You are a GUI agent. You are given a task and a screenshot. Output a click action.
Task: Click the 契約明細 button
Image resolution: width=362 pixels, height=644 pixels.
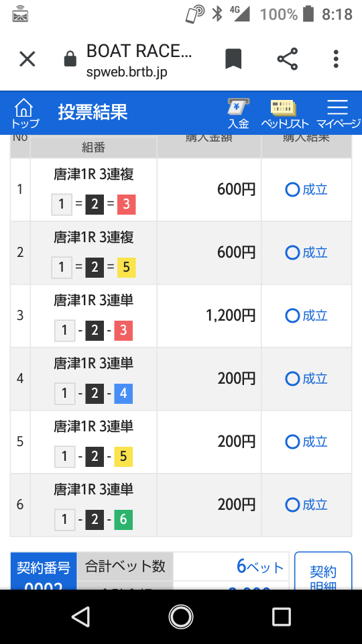(323, 572)
